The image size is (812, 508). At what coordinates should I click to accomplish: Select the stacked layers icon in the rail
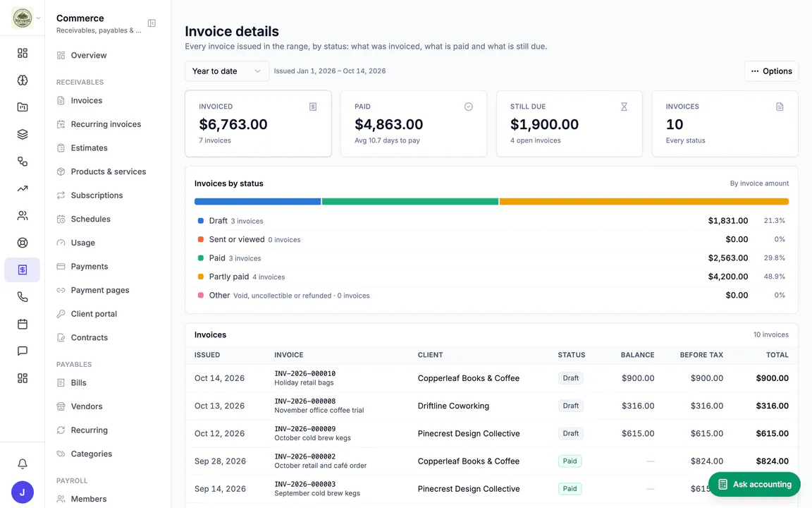tap(23, 134)
